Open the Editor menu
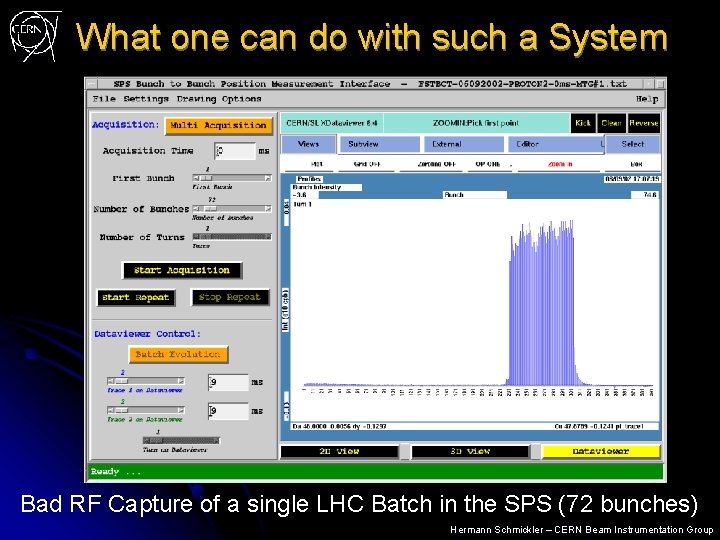This screenshot has width=720, height=540. pyautogui.click(x=556, y=144)
